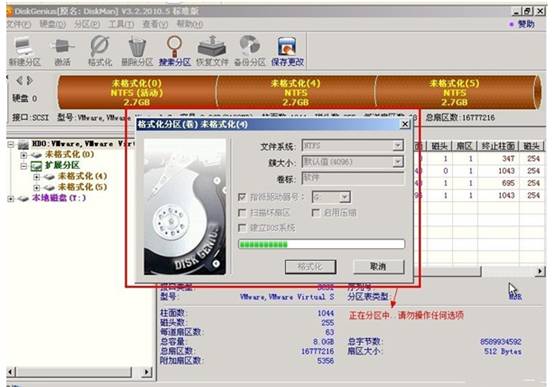The height and width of the screenshot is (387, 554).
Task: Click total bytes value 8589934592
Action: pos(501,342)
